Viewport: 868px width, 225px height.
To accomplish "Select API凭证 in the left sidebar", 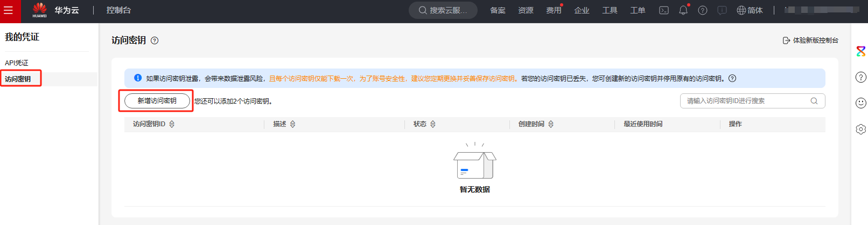I will [17, 63].
